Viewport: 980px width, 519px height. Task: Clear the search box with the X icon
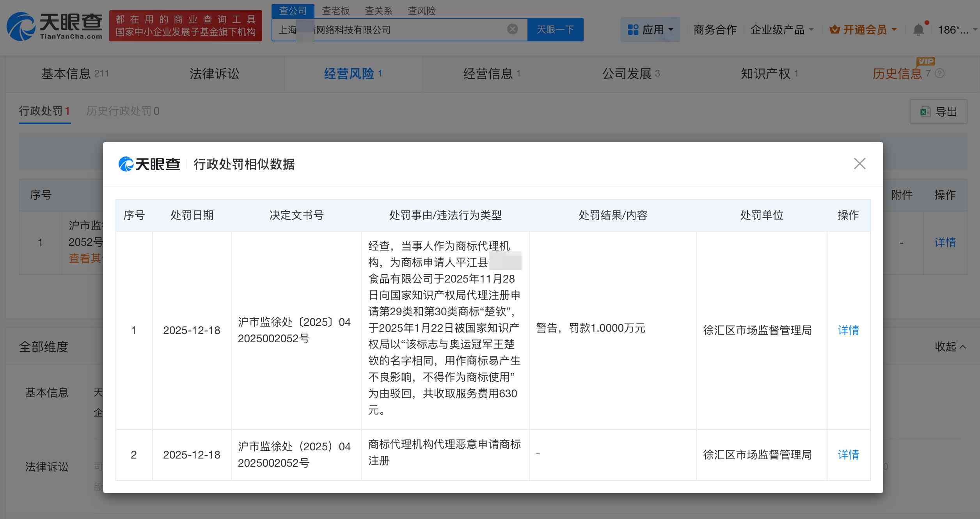511,29
